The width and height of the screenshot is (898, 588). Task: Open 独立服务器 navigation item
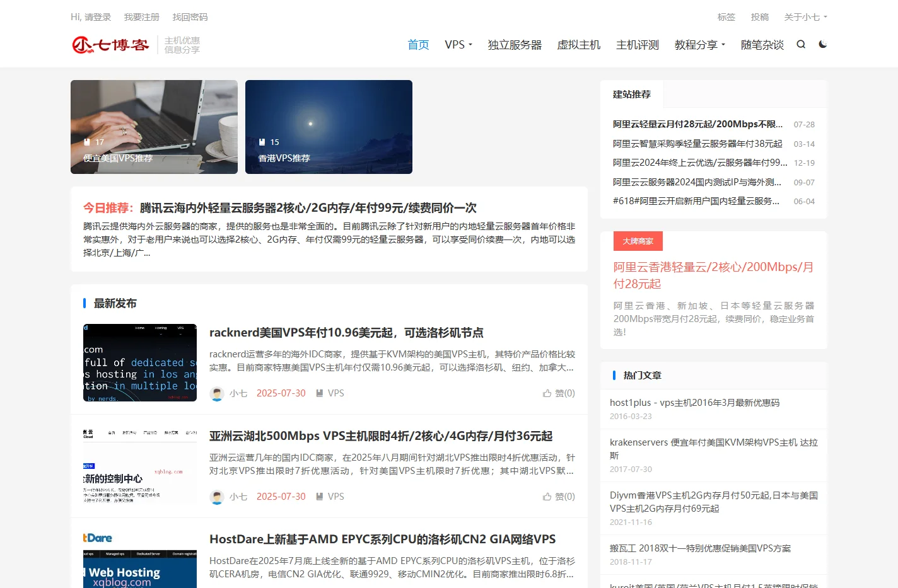(515, 45)
